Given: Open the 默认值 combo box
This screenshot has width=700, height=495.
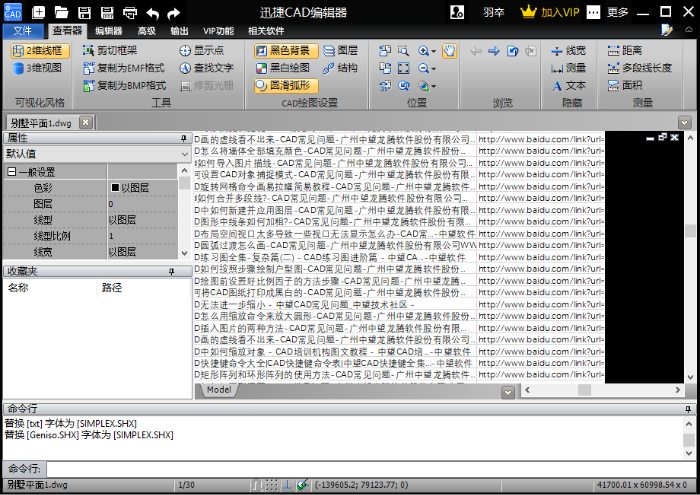Looking at the screenshot, I should coord(97,154).
